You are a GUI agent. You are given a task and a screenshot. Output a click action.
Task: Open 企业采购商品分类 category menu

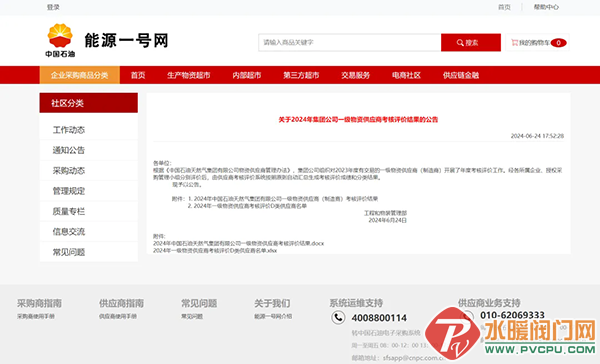tap(80, 75)
